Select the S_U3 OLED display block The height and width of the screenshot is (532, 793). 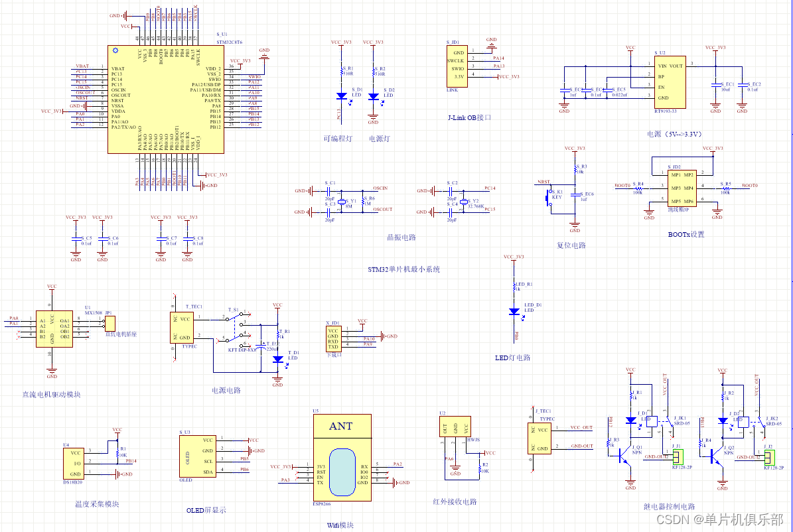pos(198,456)
